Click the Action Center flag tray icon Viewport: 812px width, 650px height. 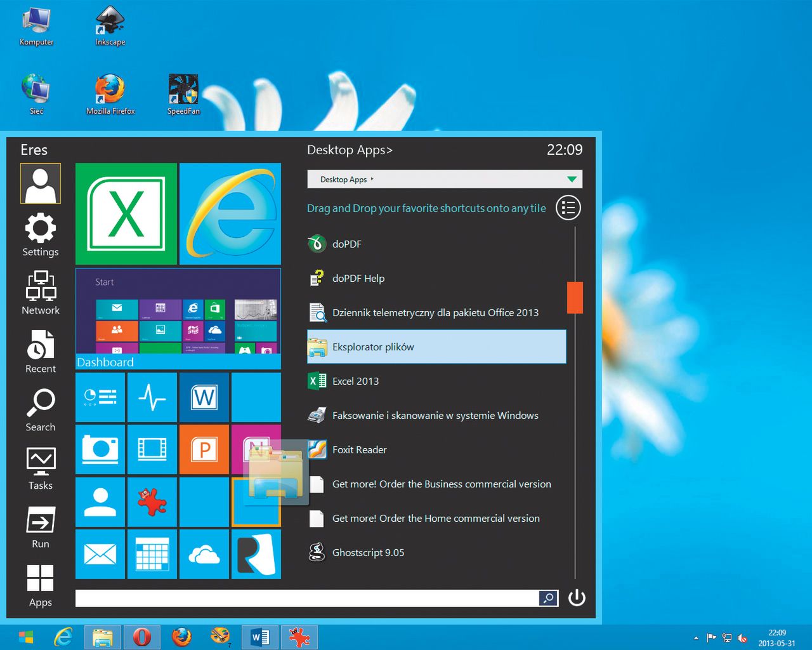[x=711, y=638]
